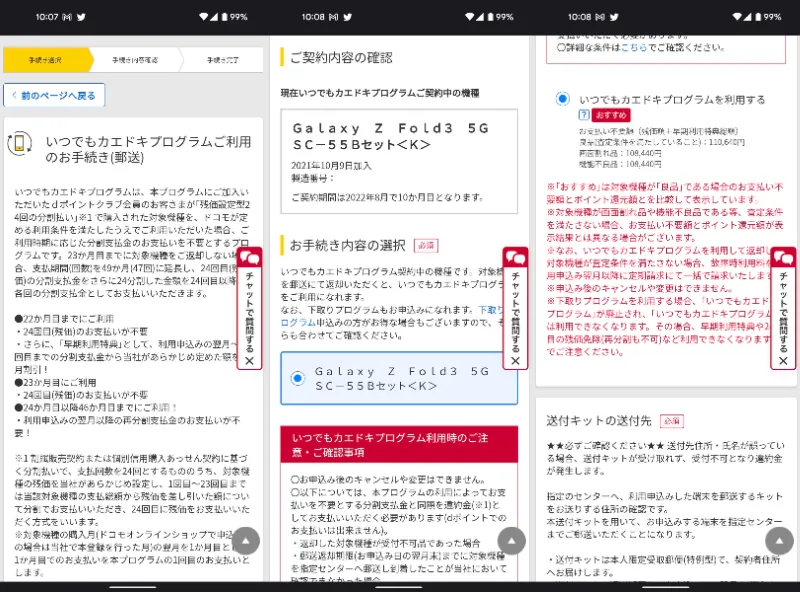Image resolution: width=800 pixels, height=592 pixels.
Task: Tap the Wi-Fi status icon on the 10:07 screen
Action: point(204,17)
